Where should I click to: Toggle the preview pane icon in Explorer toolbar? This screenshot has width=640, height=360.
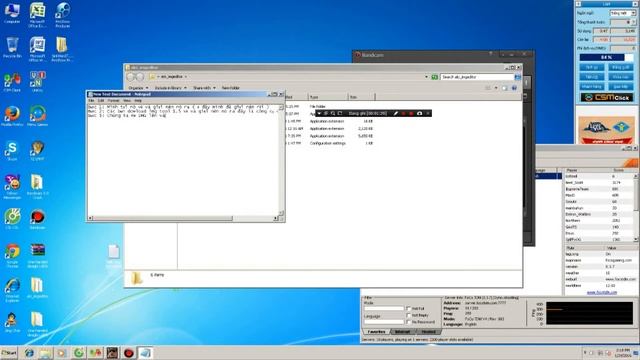coord(504,88)
